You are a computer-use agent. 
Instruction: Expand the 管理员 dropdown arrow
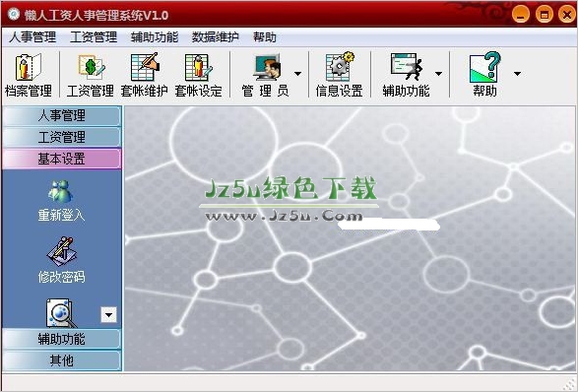coord(297,74)
